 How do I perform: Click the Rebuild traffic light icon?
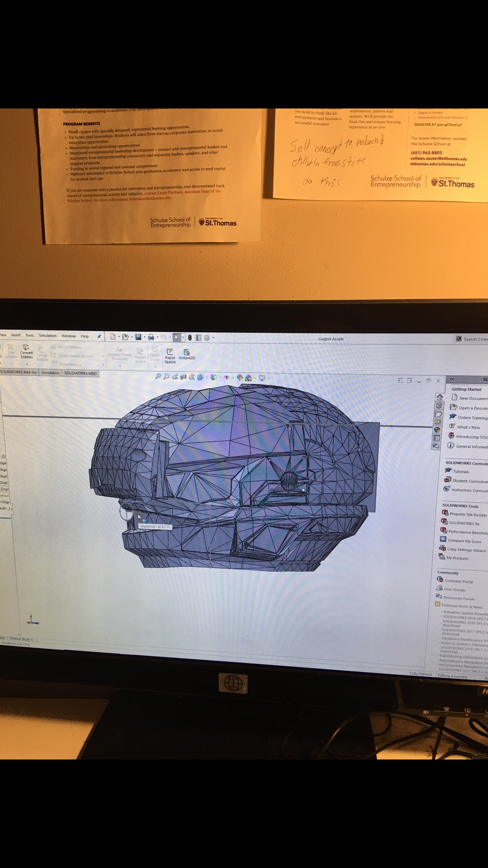(190, 338)
